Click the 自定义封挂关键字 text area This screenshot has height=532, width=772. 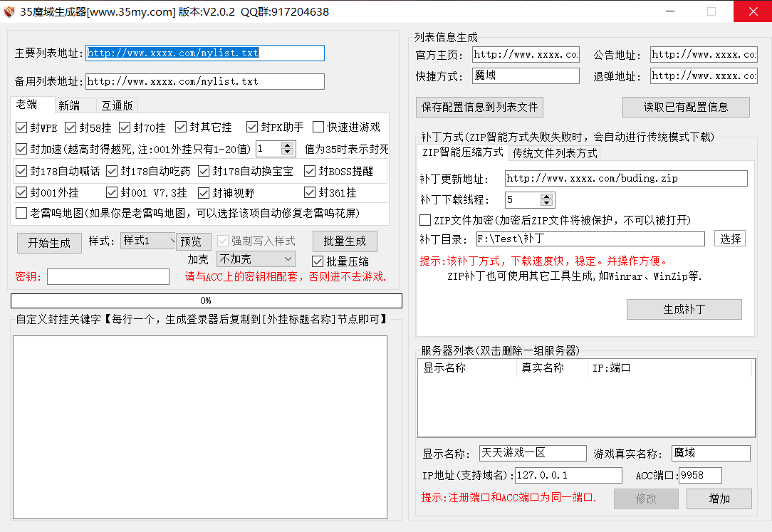200,427
